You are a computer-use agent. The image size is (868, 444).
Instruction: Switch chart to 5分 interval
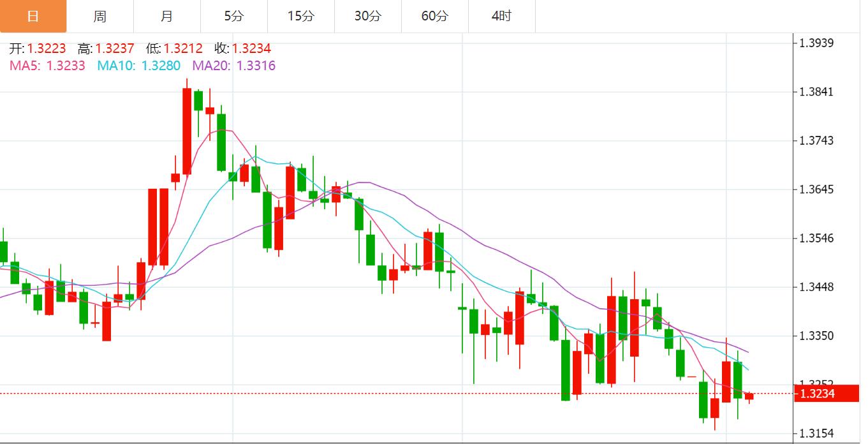(x=234, y=17)
